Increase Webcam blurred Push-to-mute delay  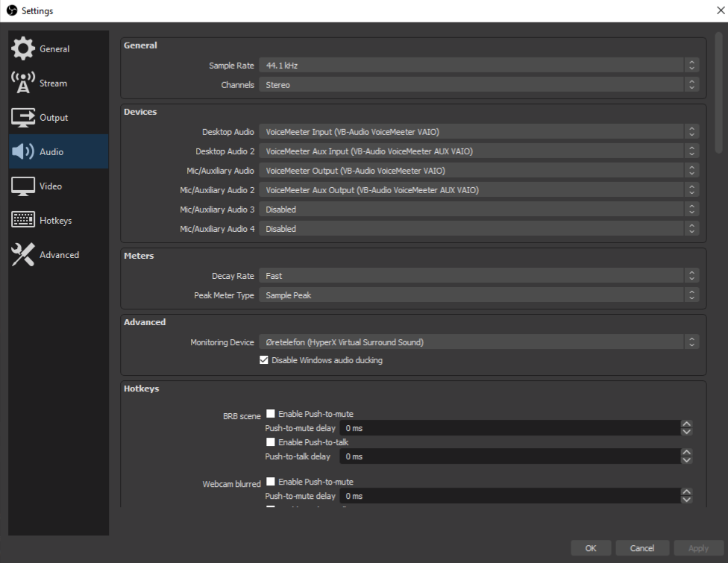click(686, 491)
